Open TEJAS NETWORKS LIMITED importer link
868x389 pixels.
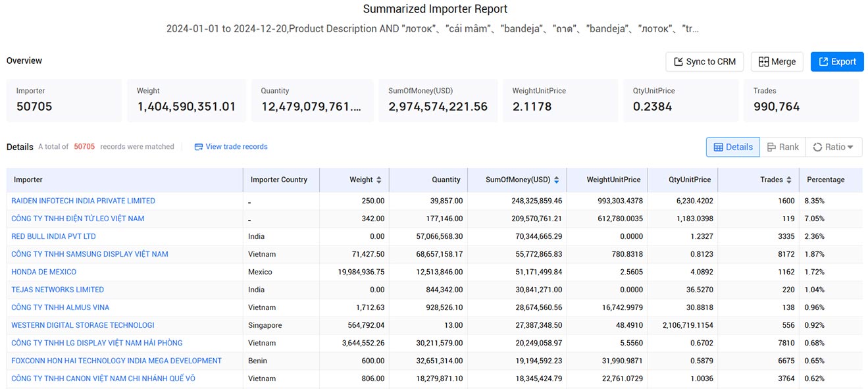(57, 290)
